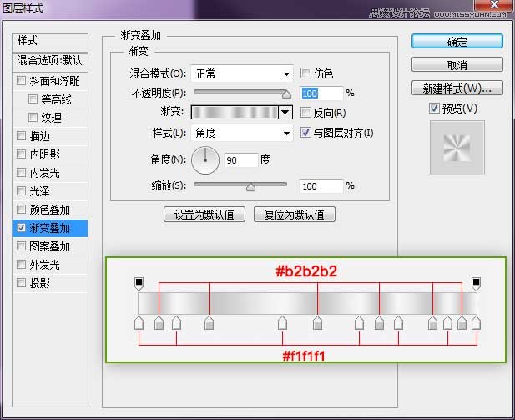Uncheck 与图层对齐 align with layer
Viewport: 515px width, 420px height.
[305, 133]
